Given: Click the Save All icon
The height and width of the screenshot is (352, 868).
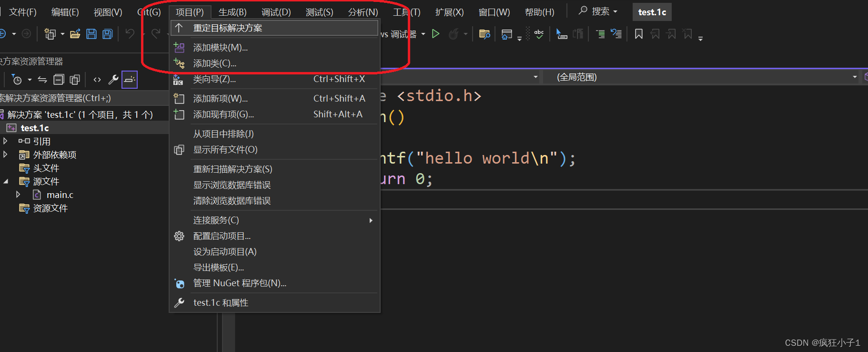Looking at the screenshot, I should coord(108,34).
